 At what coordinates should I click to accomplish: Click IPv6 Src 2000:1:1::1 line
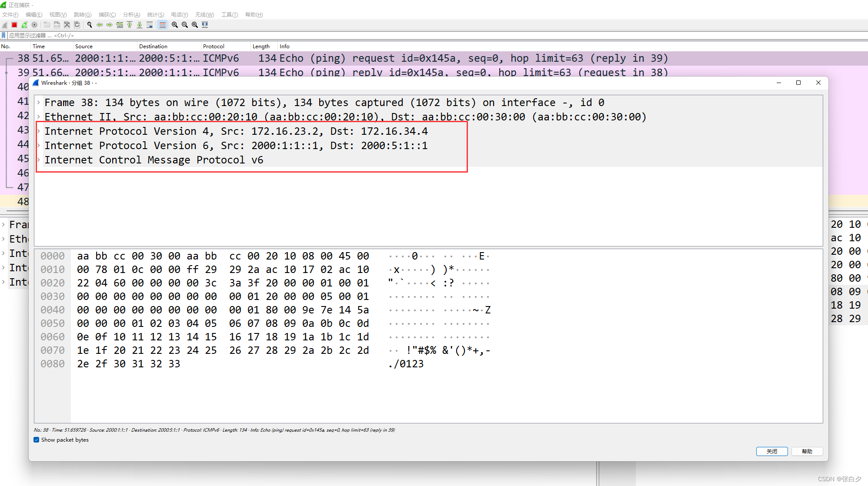[x=236, y=146]
